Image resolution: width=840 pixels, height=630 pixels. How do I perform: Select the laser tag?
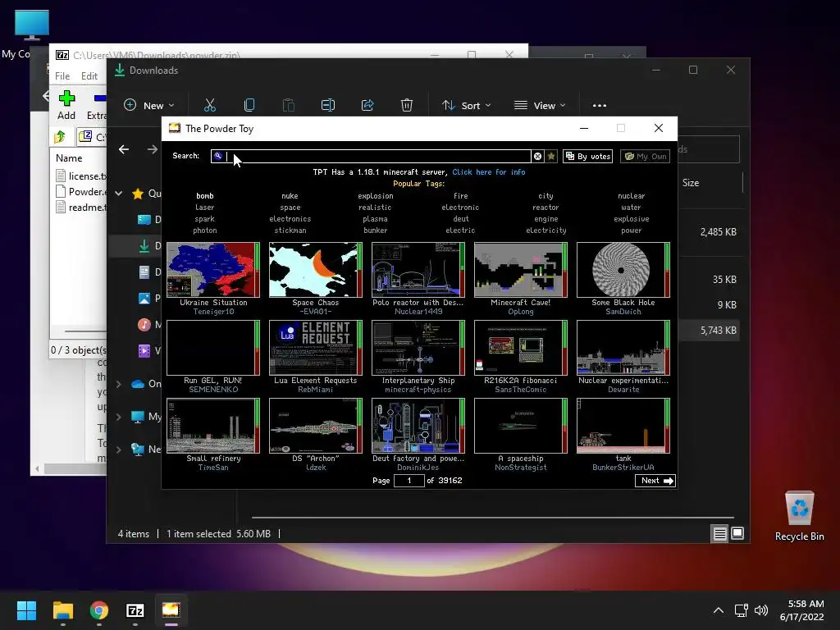point(204,208)
